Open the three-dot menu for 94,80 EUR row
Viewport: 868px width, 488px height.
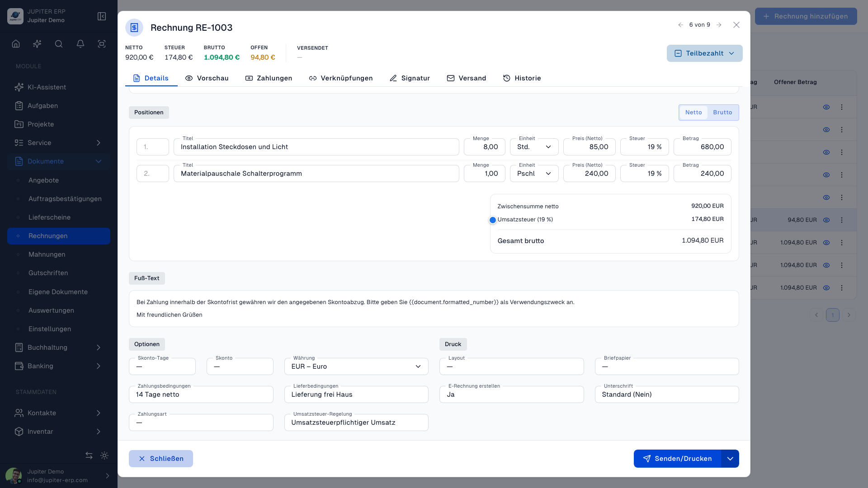(842, 220)
